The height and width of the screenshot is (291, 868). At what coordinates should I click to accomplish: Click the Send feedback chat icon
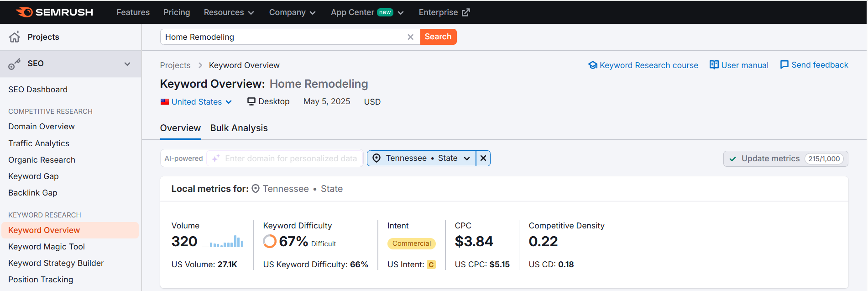tap(784, 65)
